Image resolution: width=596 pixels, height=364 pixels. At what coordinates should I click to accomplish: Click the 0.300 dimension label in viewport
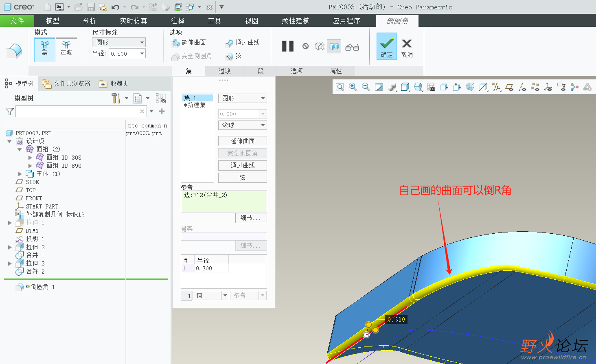396,320
